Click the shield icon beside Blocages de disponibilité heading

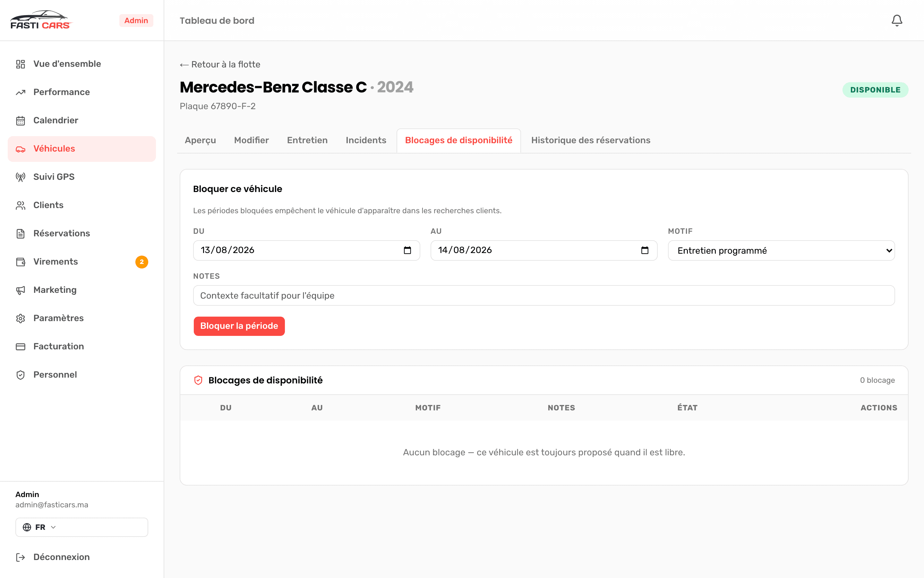[x=198, y=381]
